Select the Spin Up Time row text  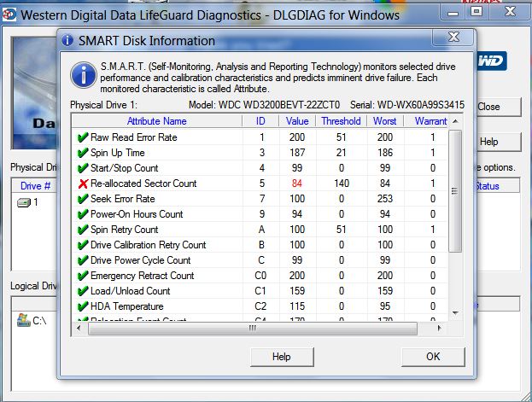(x=117, y=153)
